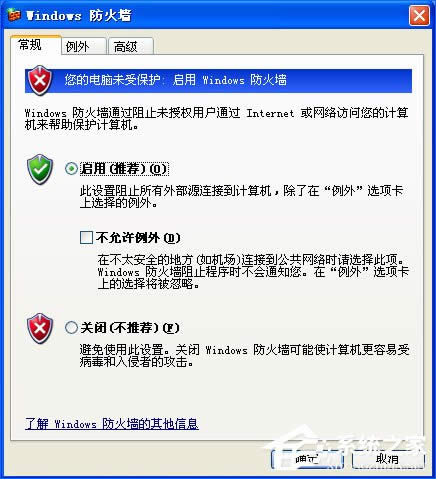This screenshot has width=436, height=479.
Task: Click the 您的电脑未受保护 banner text
Action: point(176,80)
